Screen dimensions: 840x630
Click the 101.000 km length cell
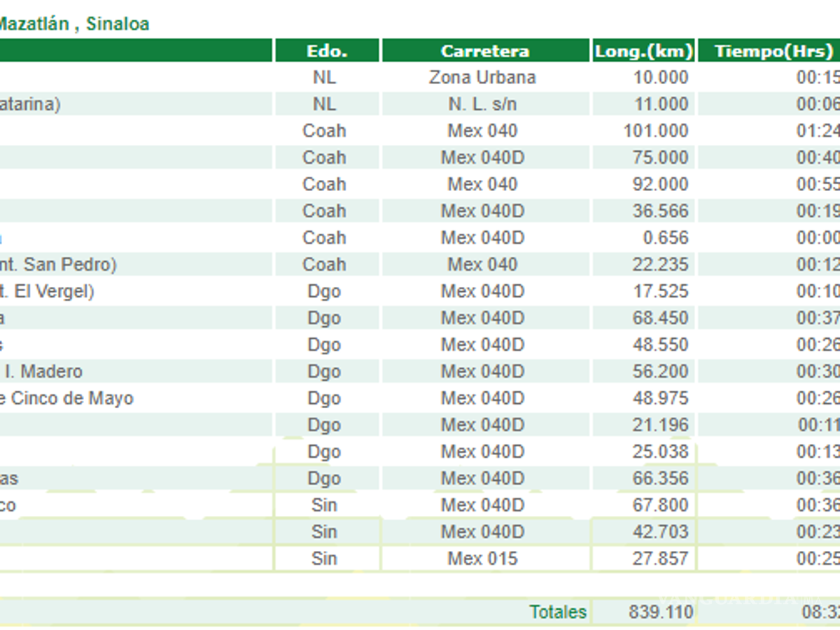(656, 131)
